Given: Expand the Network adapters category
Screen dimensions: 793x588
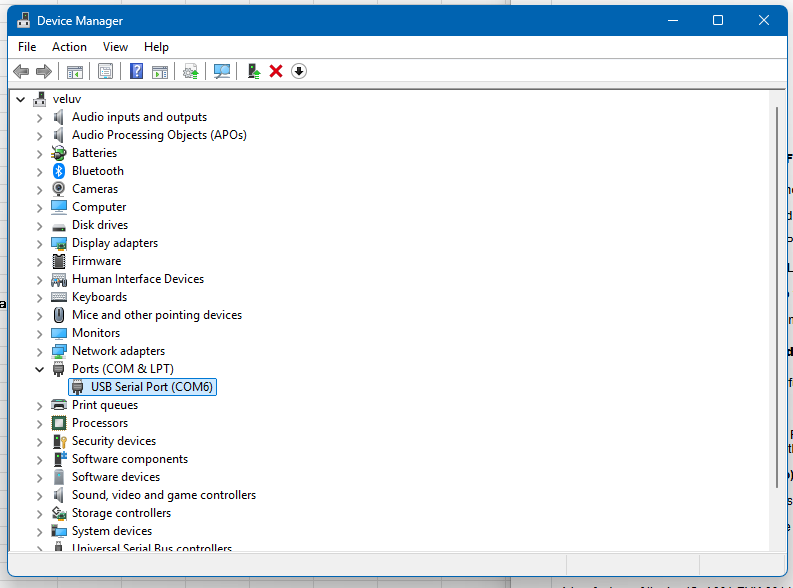Looking at the screenshot, I should click(x=40, y=351).
